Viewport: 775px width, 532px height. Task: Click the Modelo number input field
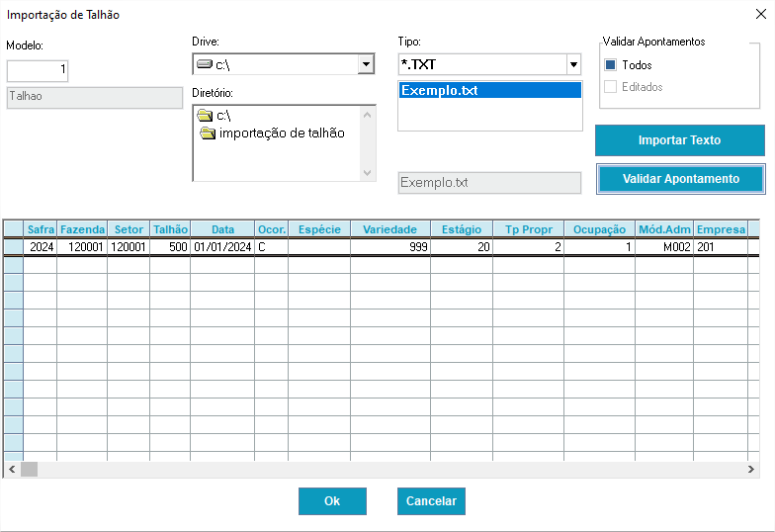point(38,70)
